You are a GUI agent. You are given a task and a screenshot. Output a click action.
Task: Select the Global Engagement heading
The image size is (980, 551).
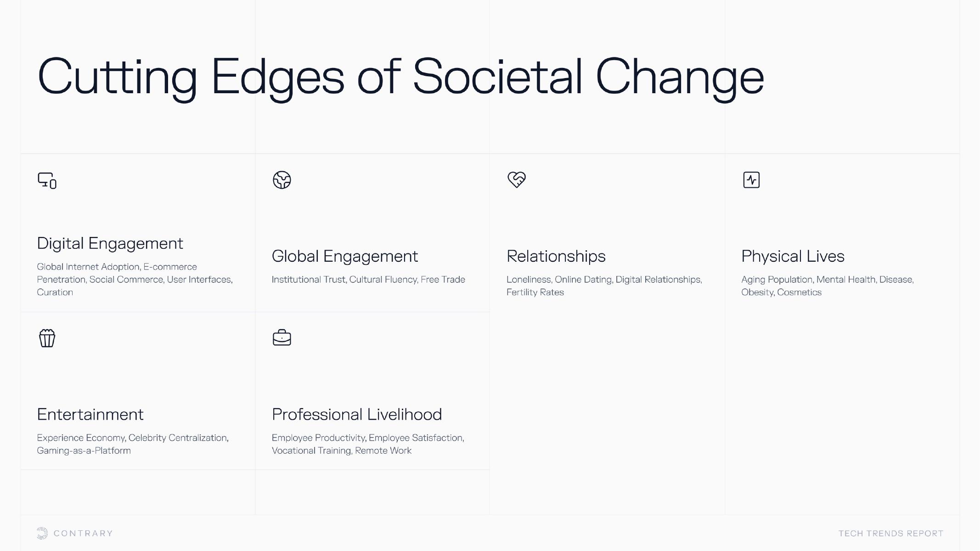pyautogui.click(x=344, y=256)
